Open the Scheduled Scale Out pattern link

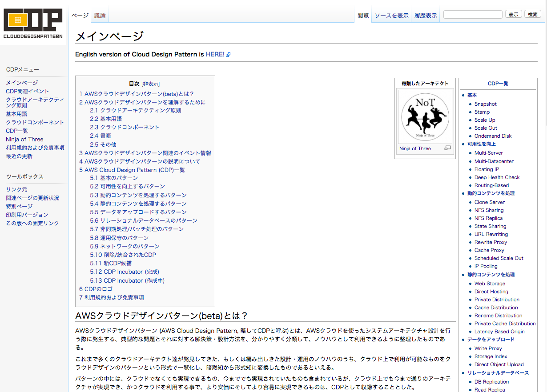pos(499,258)
